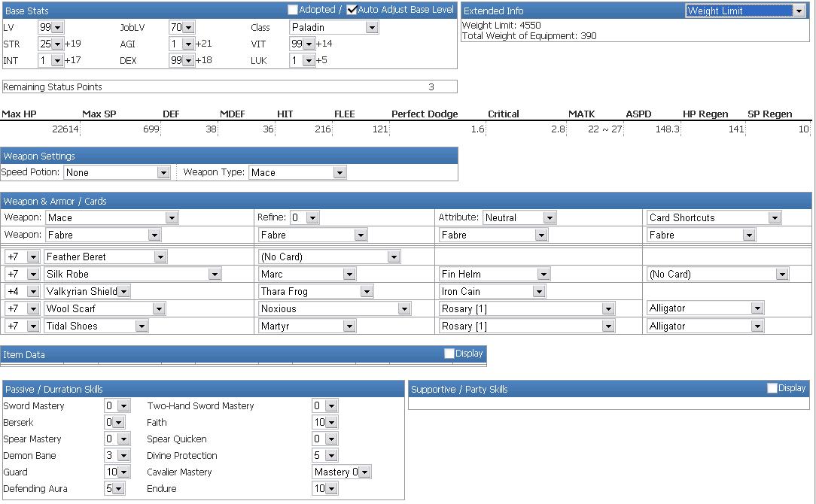This screenshot has height=504, width=816.
Task: Open the VIT stat dropdown
Action: [302, 44]
